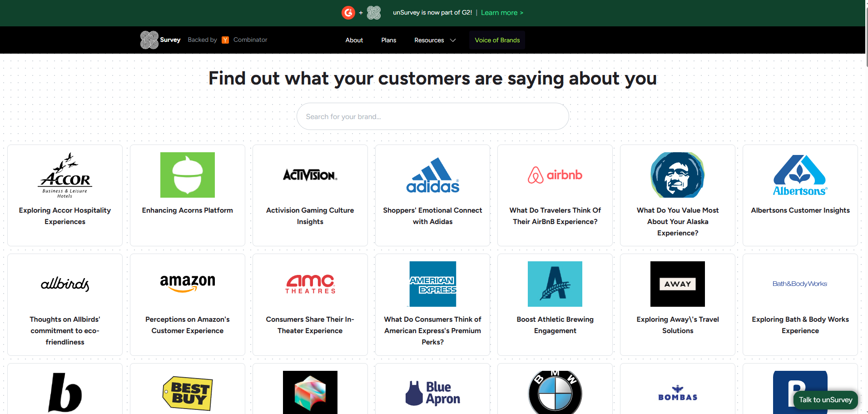
Task: Click the brand search input field
Action: point(433,116)
